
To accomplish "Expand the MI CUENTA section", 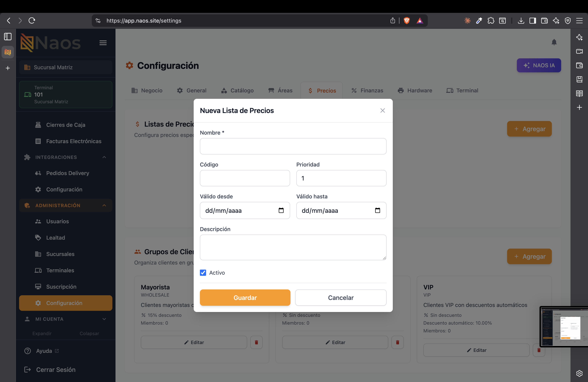I will click(104, 319).
